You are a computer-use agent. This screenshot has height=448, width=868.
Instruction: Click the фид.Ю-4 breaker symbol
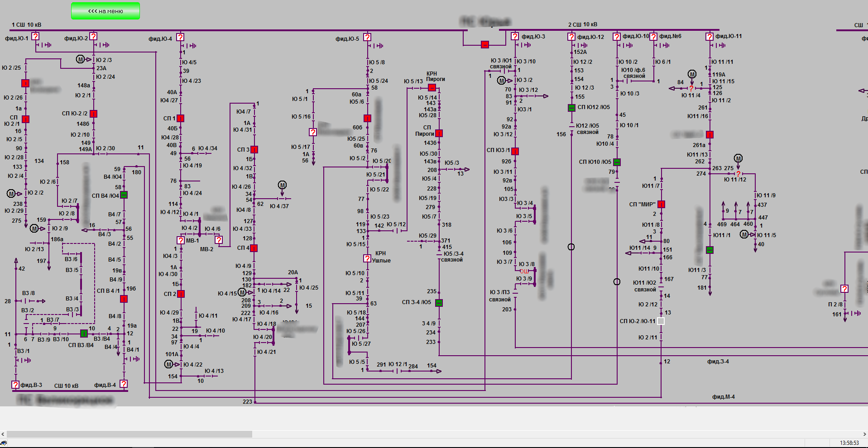(x=180, y=37)
